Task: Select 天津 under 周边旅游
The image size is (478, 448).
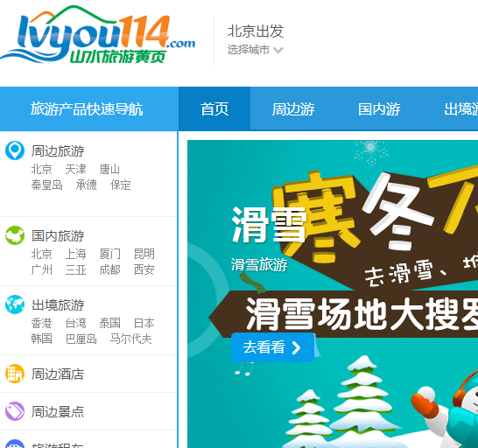Action: click(x=75, y=169)
